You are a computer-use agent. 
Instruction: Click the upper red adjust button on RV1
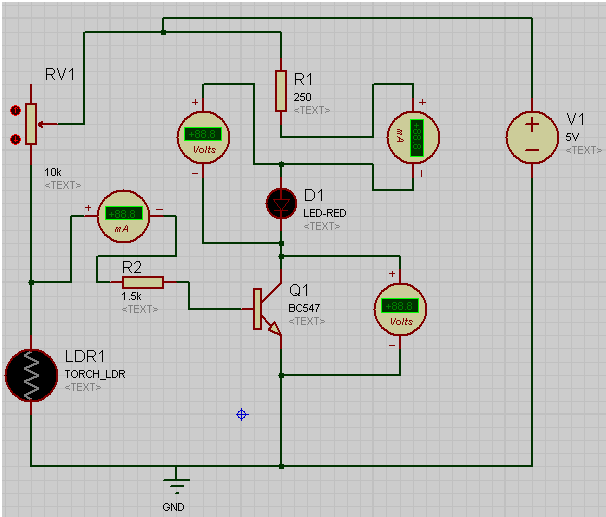[15, 111]
